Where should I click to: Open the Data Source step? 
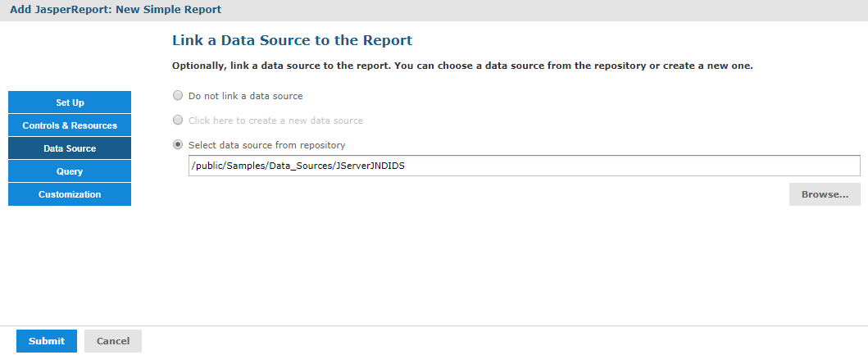click(x=70, y=148)
